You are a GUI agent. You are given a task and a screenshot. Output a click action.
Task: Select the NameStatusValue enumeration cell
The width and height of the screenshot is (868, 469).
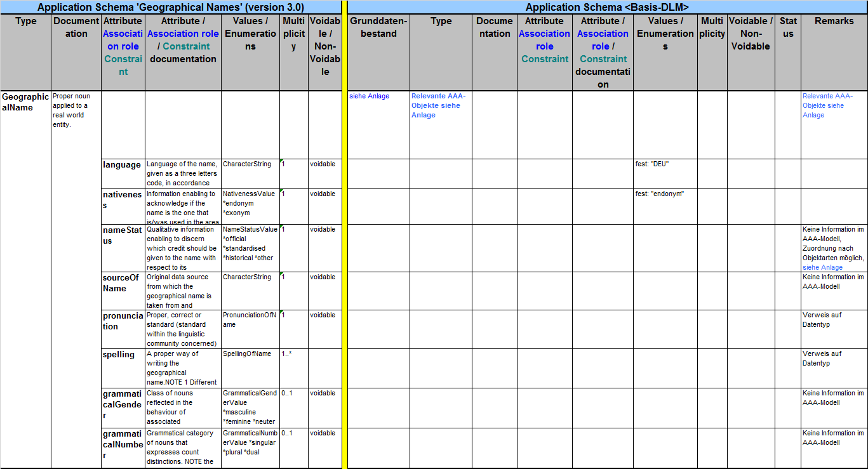pos(250,248)
